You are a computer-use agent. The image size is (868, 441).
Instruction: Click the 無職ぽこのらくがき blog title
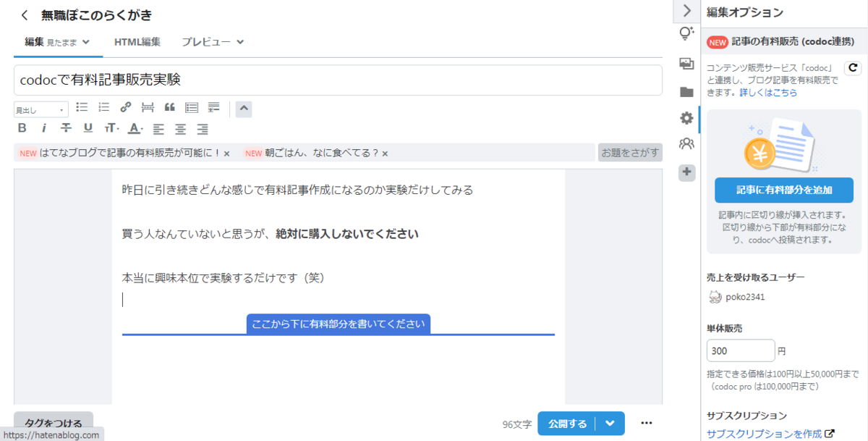97,15
